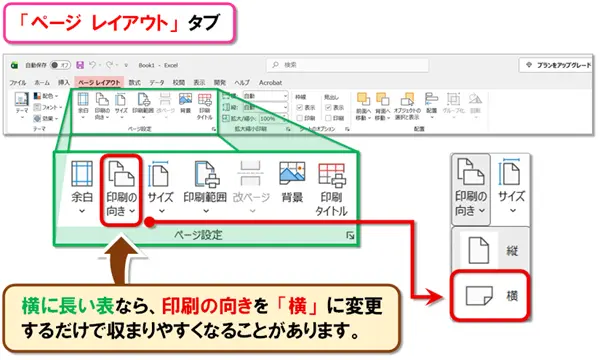This screenshot has width=600, height=360.
Task: Open the 拡大縮小印刷 dialog launcher
Action: point(288,130)
